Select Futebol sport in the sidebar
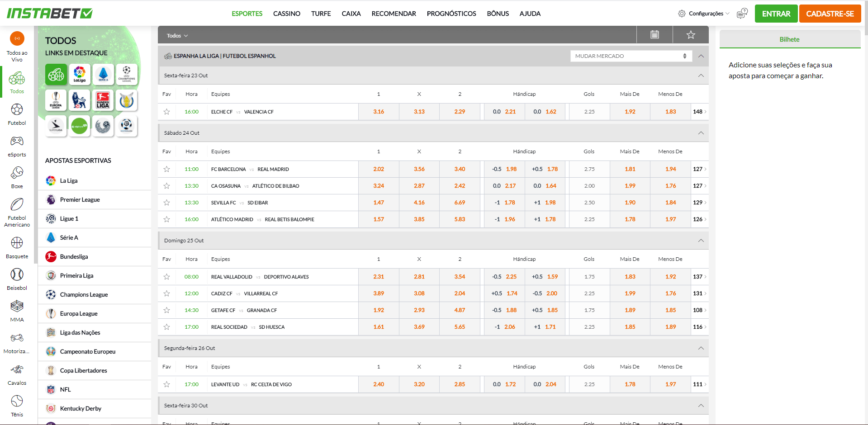The width and height of the screenshot is (868, 425). (17, 114)
